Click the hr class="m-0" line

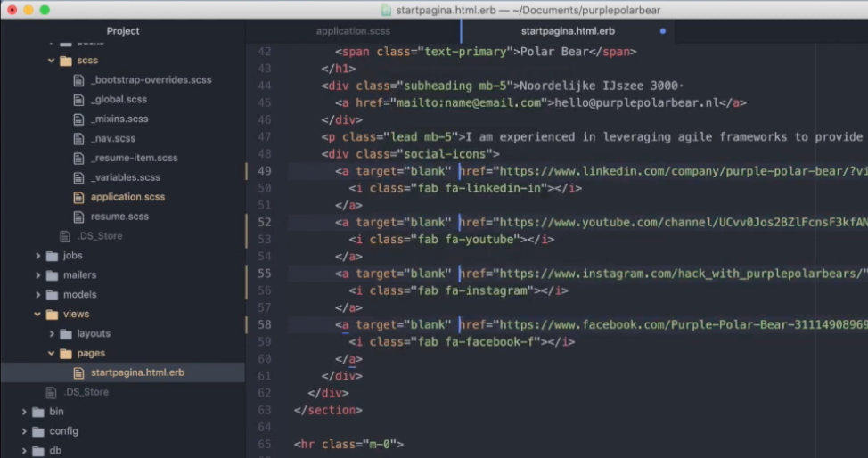(348, 444)
